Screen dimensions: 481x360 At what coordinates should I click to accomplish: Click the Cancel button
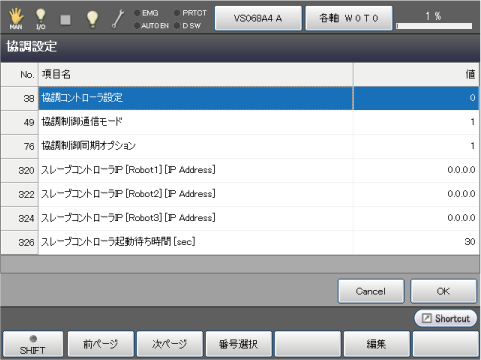click(371, 291)
